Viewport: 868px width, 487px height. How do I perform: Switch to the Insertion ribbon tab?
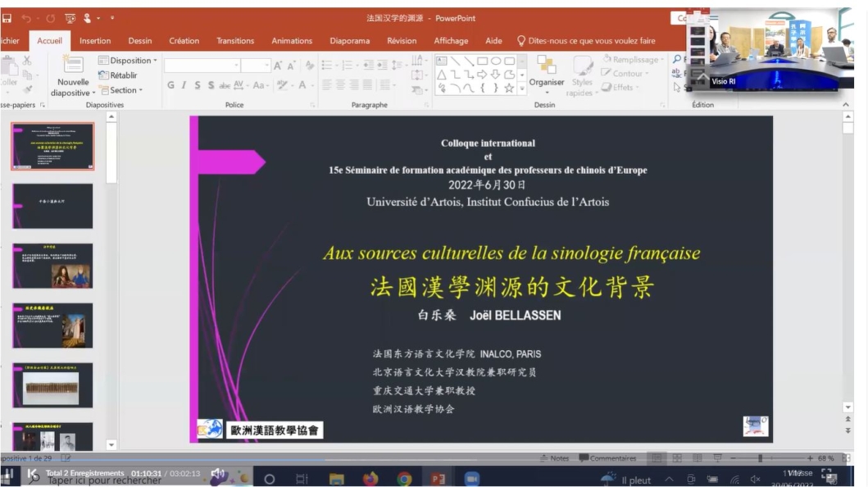[95, 41]
